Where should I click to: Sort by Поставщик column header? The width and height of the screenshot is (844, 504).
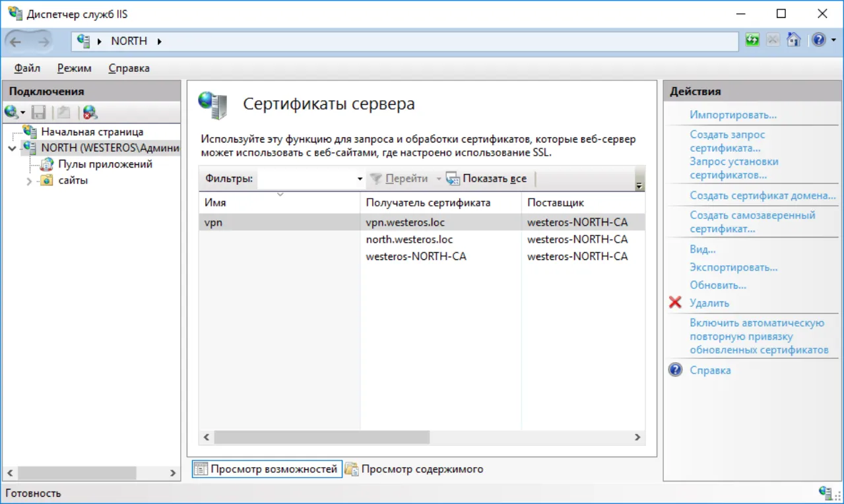pos(583,203)
